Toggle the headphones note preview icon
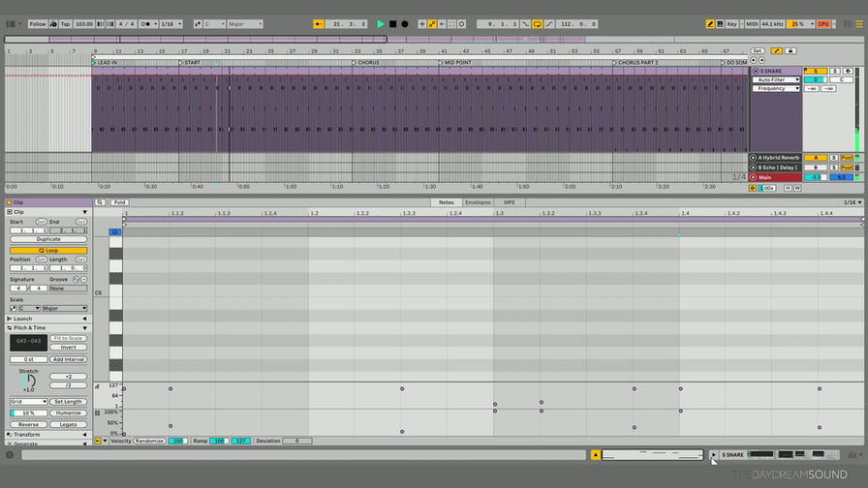868x488 pixels. [x=114, y=231]
